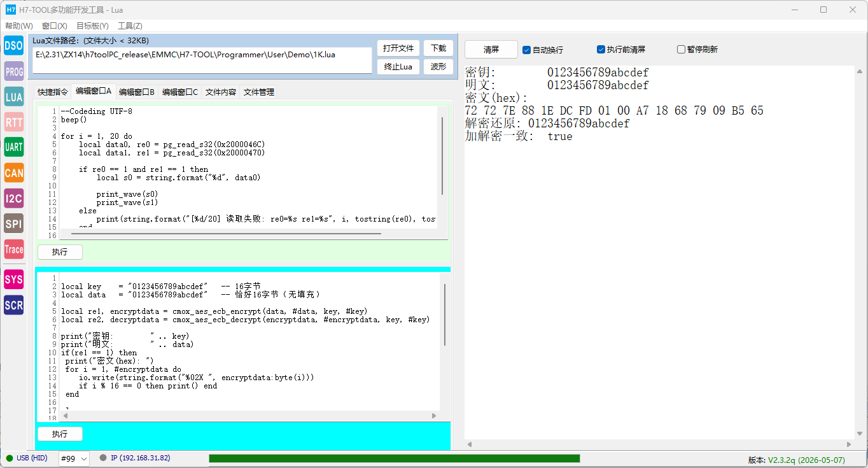
Task: Click left arrow of output panel scrollbar
Action: pyautogui.click(x=469, y=444)
